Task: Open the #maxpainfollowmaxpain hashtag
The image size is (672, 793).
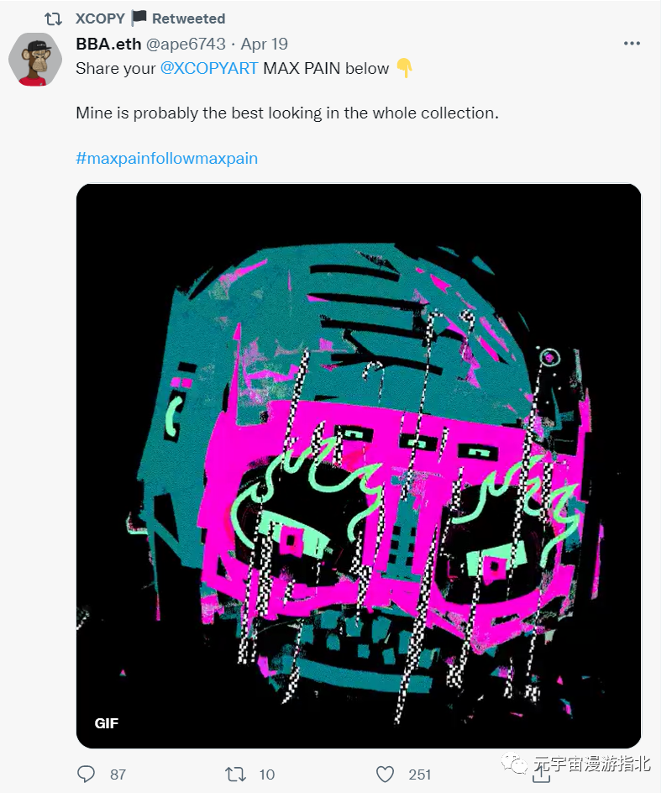Action: pos(167,158)
